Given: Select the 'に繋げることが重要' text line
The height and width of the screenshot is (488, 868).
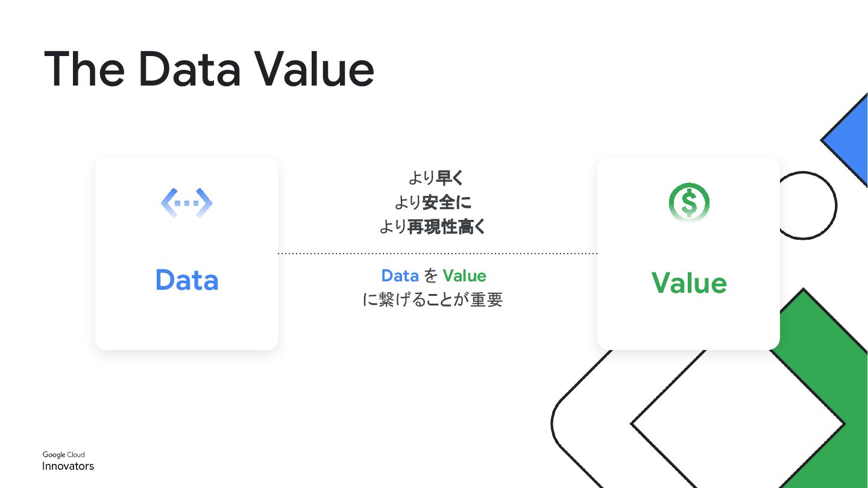Looking at the screenshot, I should coord(433,299).
